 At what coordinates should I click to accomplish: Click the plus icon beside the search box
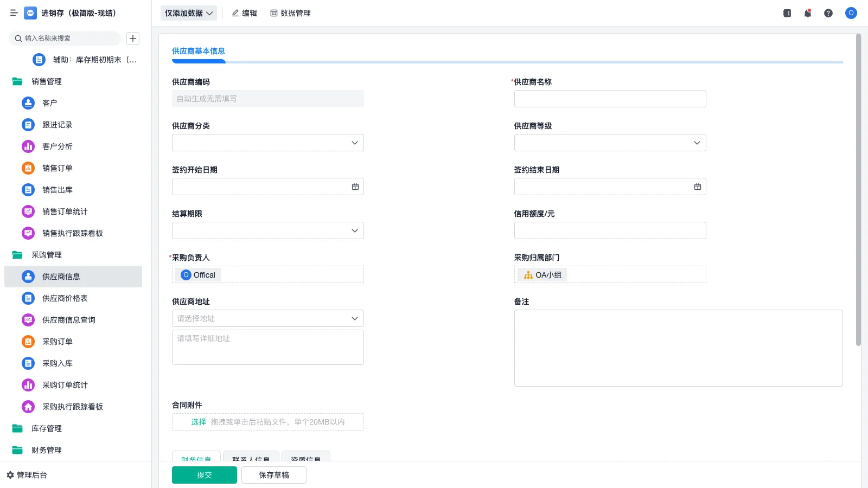click(x=133, y=38)
